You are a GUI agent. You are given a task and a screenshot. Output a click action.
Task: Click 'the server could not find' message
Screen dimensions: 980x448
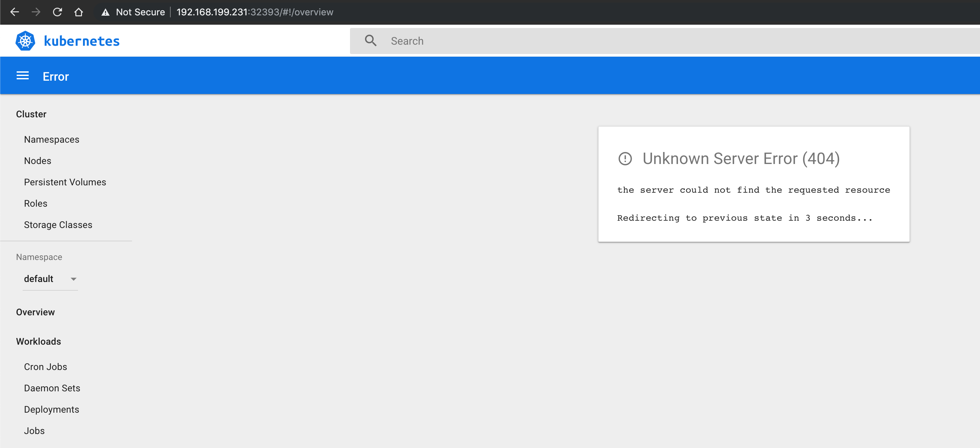(x=754, y=190)
